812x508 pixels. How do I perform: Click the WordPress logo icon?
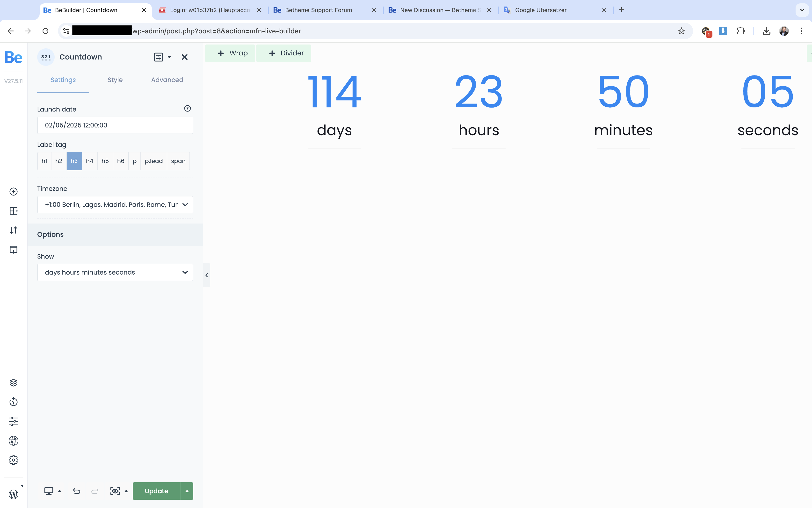[14, 494]
